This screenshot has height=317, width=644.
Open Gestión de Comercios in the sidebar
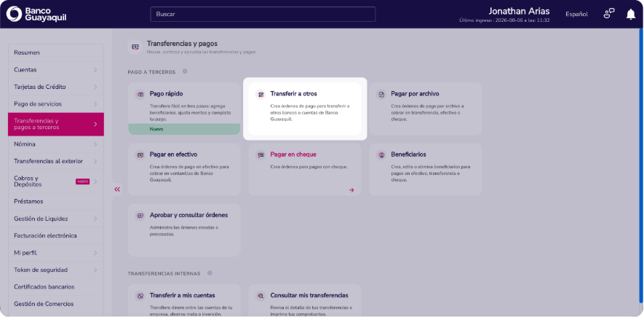tap(56, 304)
